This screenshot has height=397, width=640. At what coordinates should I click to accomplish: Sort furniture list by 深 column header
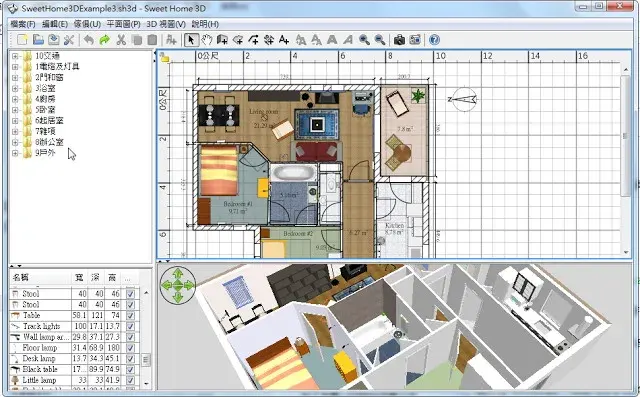(x=96, y=277)
